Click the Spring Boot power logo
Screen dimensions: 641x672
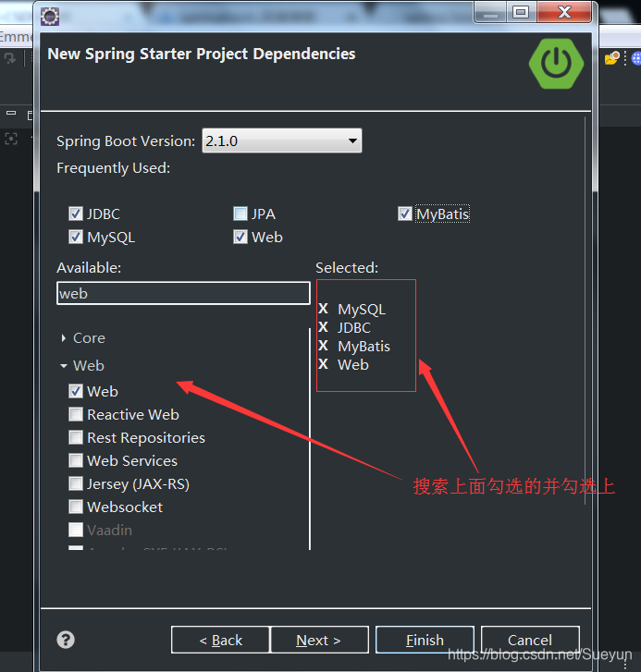point(556,64)
